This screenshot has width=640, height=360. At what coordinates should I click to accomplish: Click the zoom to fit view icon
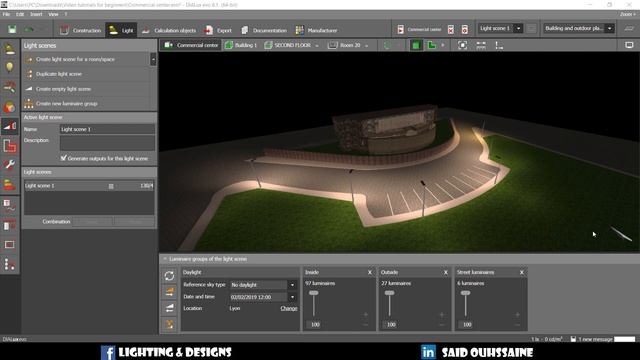[462, 45]
